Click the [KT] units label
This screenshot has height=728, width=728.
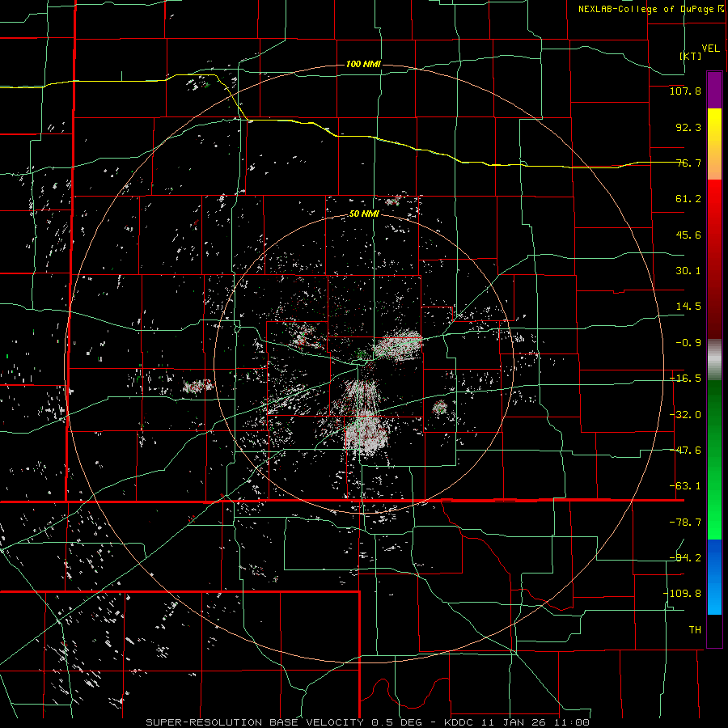[x=691, y=56]
